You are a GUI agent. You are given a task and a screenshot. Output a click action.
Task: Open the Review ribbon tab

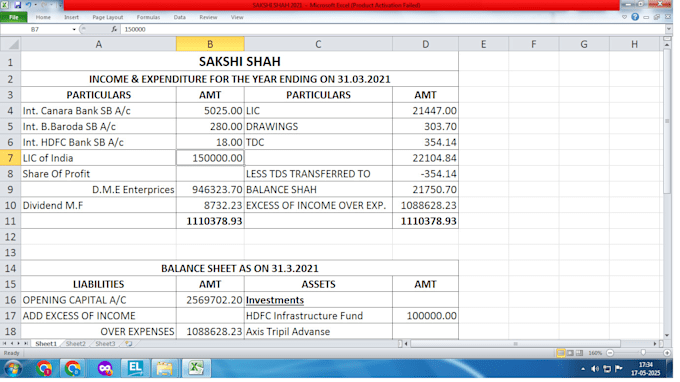click(208, 17)
